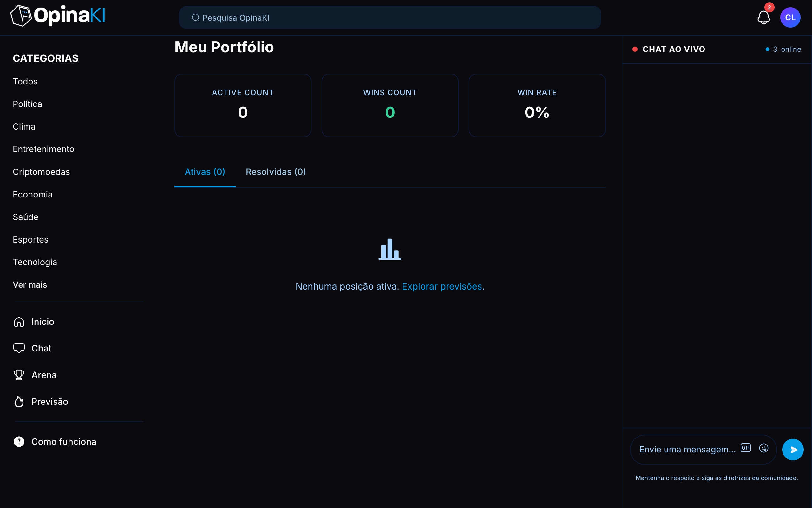Click the Wins Count card
Screen dimensions: 812x508
click(x=390, y=105)
